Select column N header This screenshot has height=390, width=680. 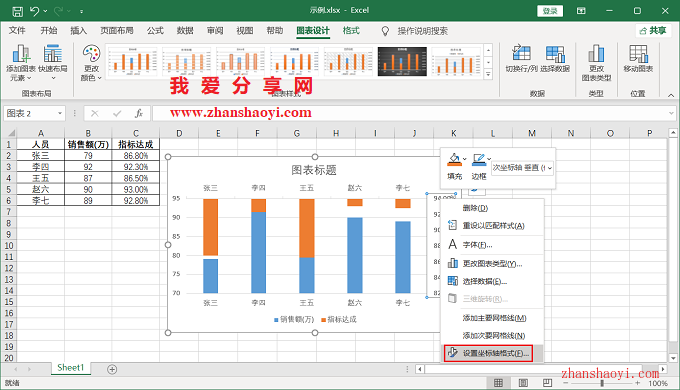(571, 133)
